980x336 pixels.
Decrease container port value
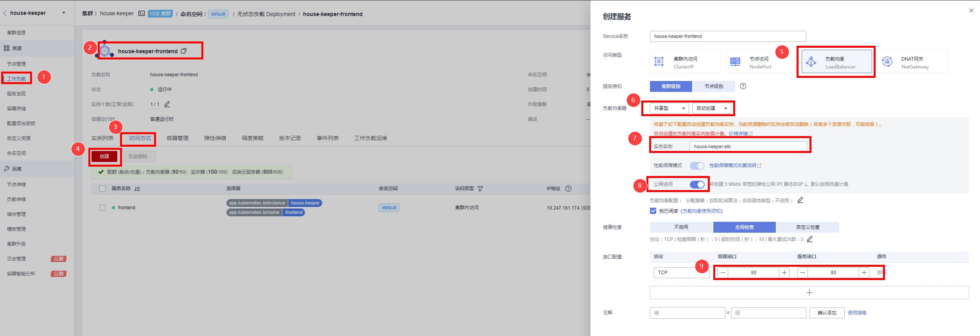click(x=723, y=273)
